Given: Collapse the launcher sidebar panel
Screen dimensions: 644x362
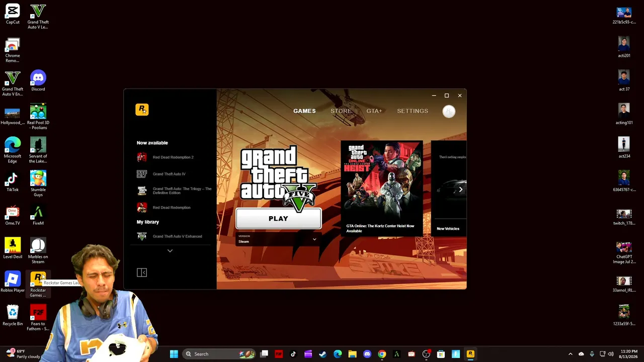Looking at the screenshot, I should click(x=142, y=273).
